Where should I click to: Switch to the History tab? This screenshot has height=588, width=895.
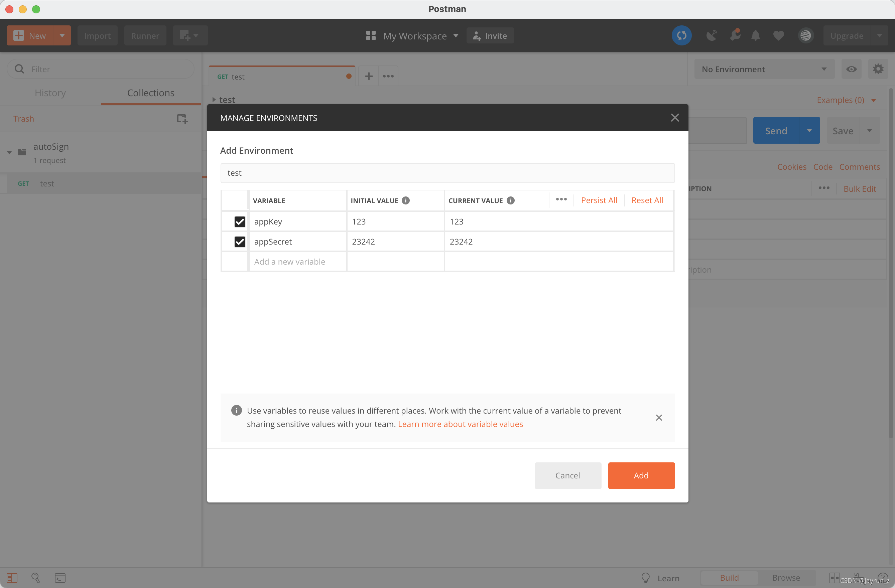click(x=50, y=93)
